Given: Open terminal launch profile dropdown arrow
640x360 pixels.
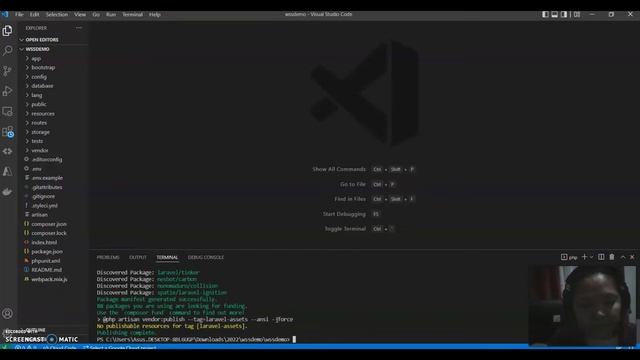Looking at the screenshot, I should pyautogui.click(x=591, y=257).
